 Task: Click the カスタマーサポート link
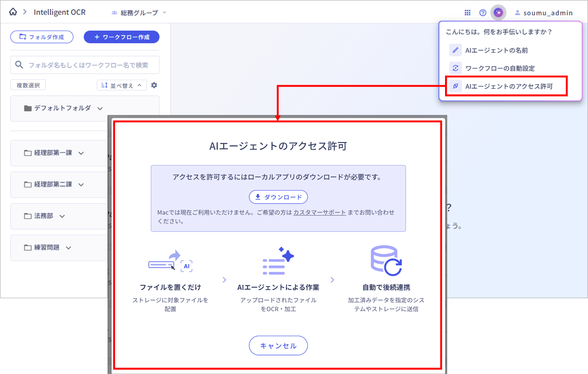(319, 212)
